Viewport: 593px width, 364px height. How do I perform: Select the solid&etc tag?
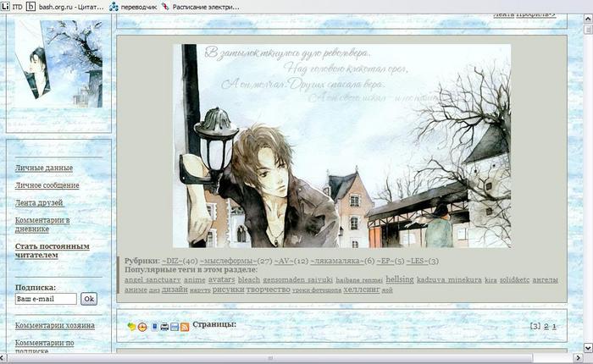(515, 280)
